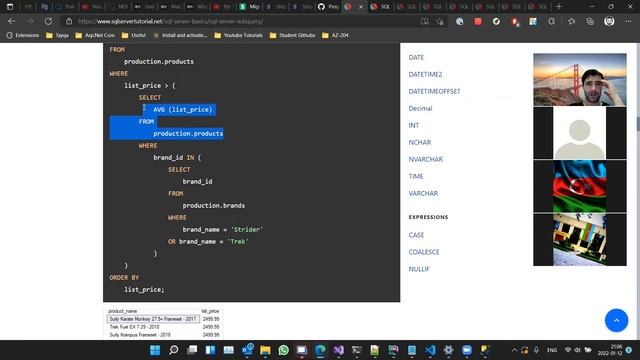The width and height of the screenshot is (640, 360).
Task: Select the building photo participant tile
Action: (580, 240)
